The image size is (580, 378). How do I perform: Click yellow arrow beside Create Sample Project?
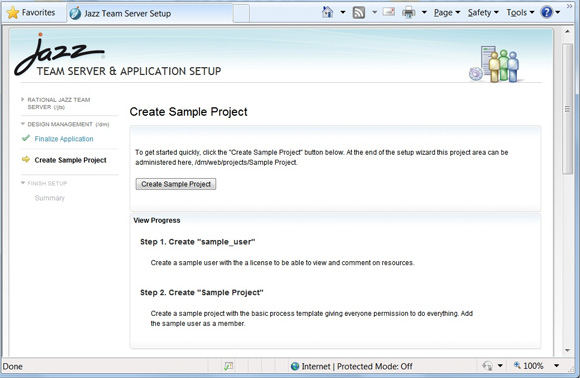click(26, 159)
